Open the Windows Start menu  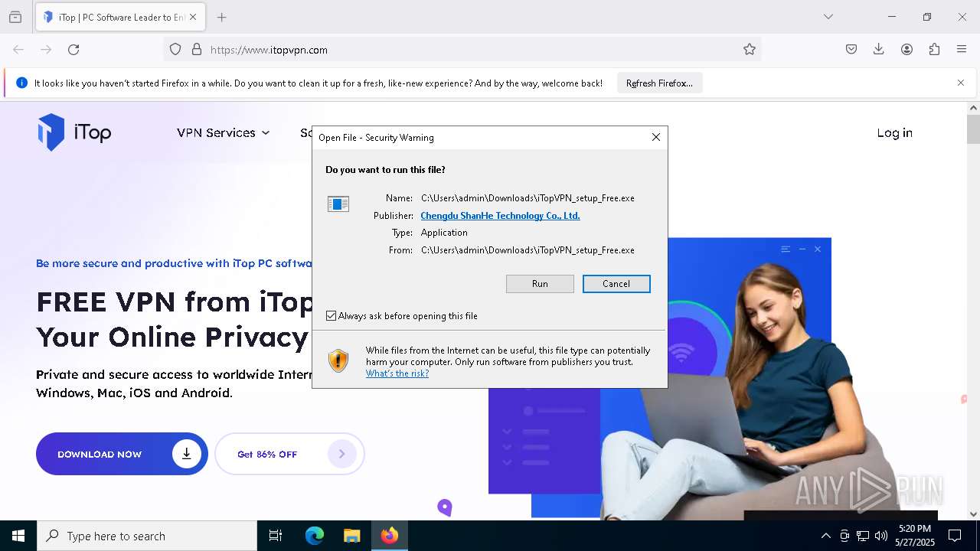click(x=18, y=536)
